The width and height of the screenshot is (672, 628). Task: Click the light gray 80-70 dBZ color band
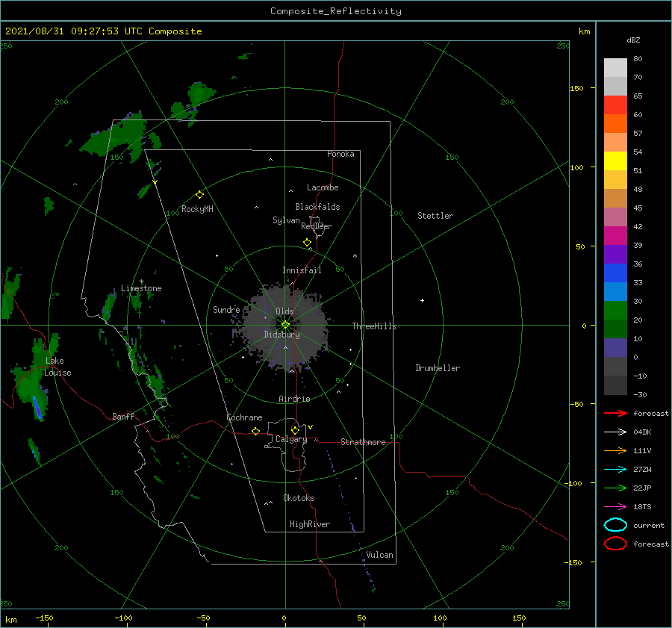tap(615, 68)
